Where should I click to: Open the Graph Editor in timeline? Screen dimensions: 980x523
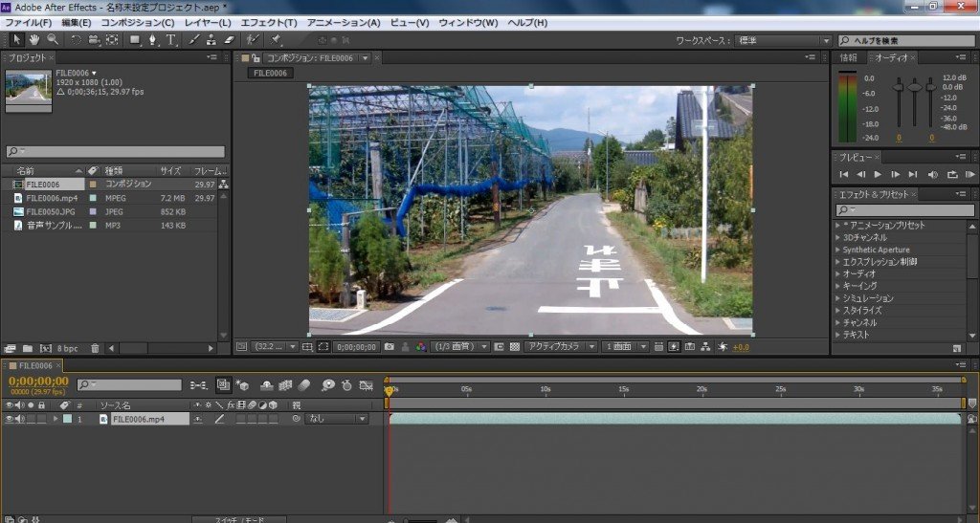[367, 385]
